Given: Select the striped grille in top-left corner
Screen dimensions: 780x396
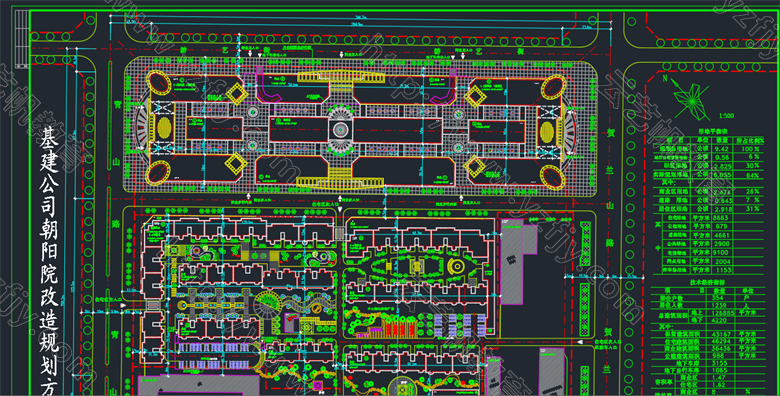Looking at the screenshot, I should pos(21,38).
